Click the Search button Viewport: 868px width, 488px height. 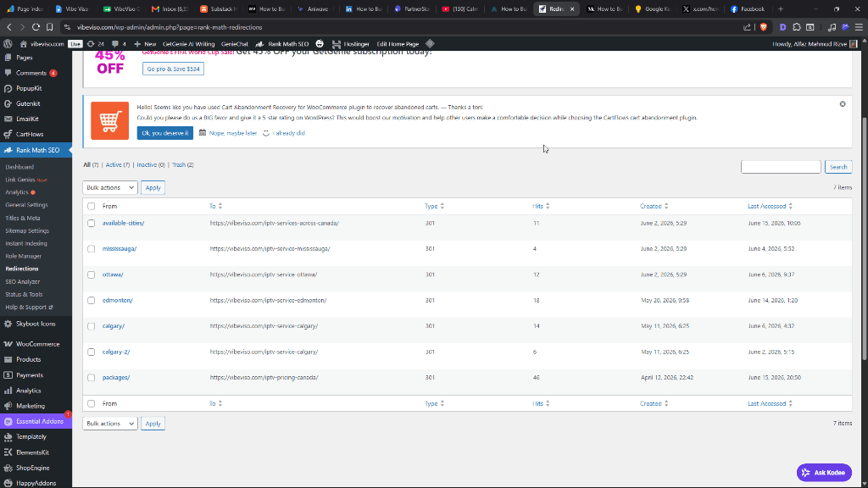coord(838,167)
